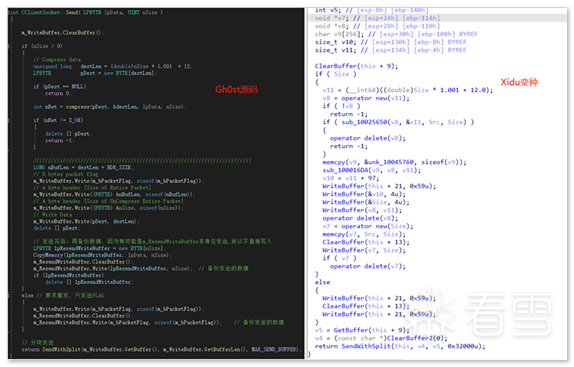Click the 'LONG nBufLen = destLen + HDR_SIZE;' line
574x367 pixels.
point(83,167)
